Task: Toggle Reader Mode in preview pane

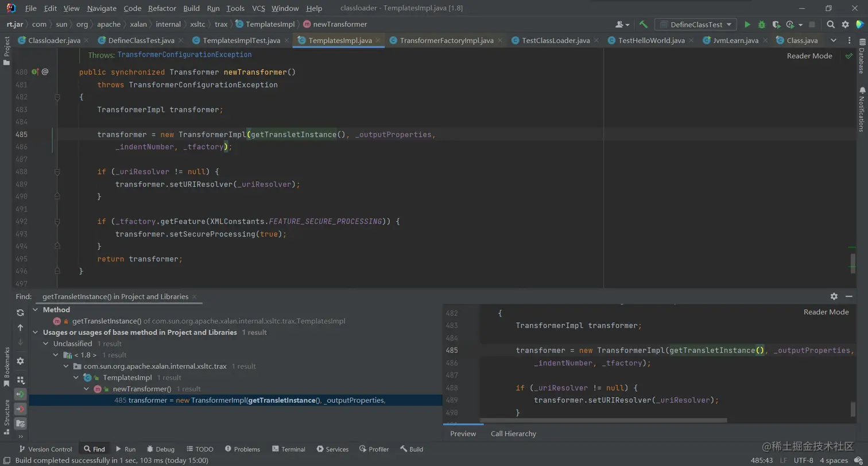Action: coord(826,312)
